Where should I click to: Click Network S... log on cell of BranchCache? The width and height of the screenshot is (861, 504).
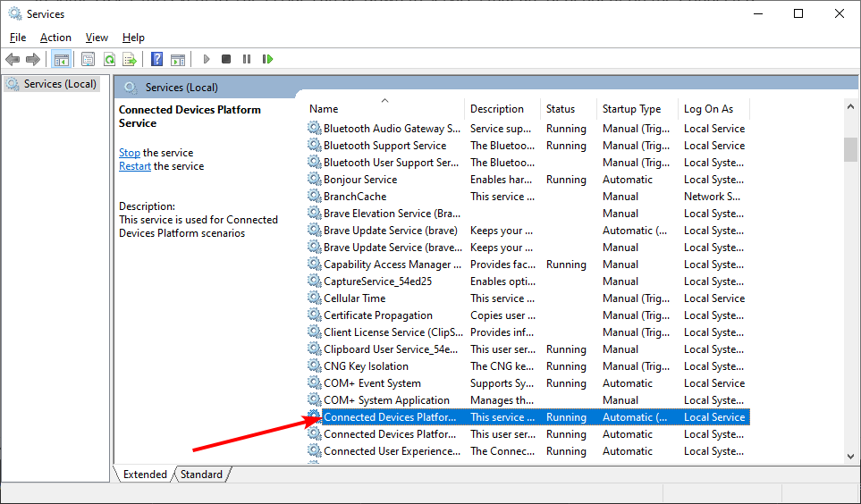713,196
